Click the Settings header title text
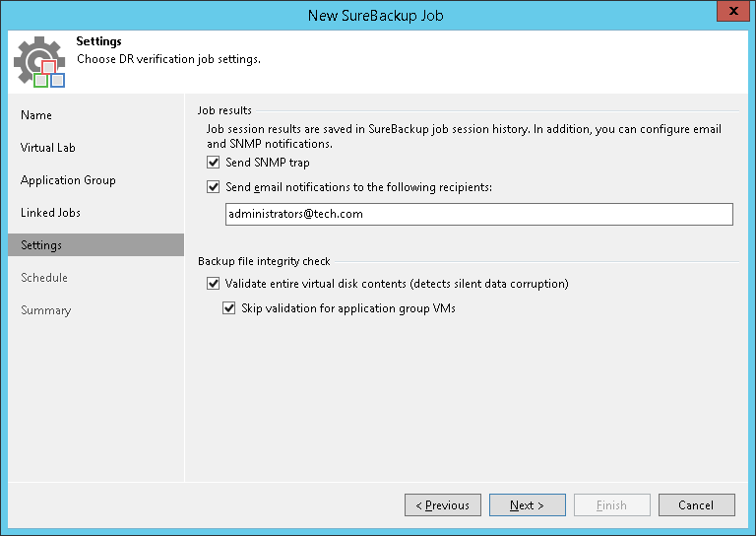Image resolution: width=756 pixels, height=536 pixels. [x=98, y=42]
